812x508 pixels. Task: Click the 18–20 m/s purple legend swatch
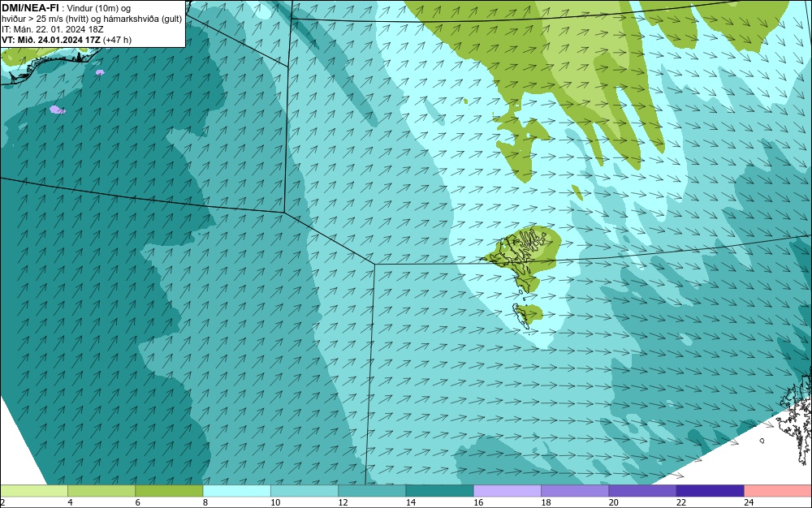coord(575,491)
